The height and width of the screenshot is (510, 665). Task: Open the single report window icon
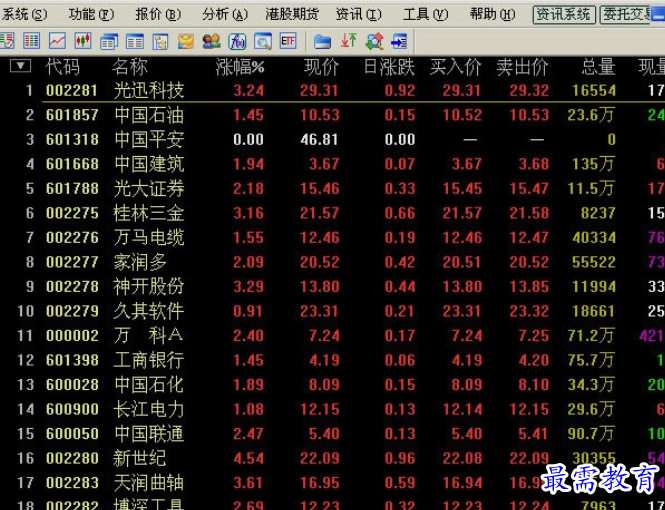tap(135, 42)
